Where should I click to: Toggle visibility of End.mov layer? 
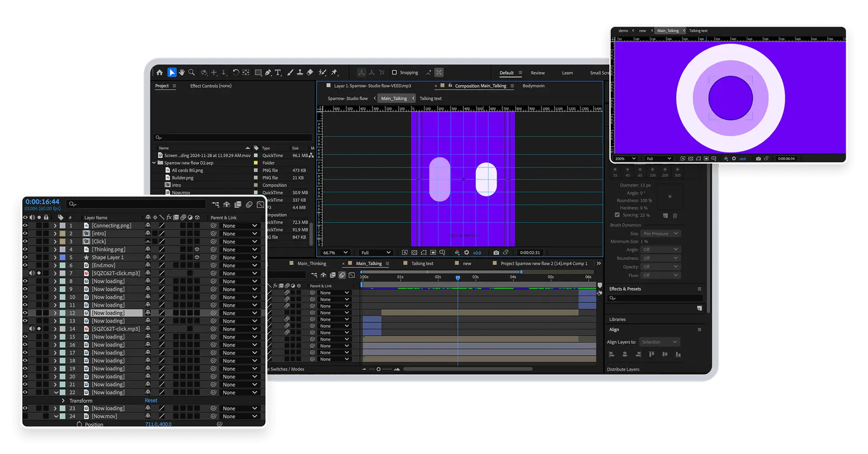tap(25, 265)
